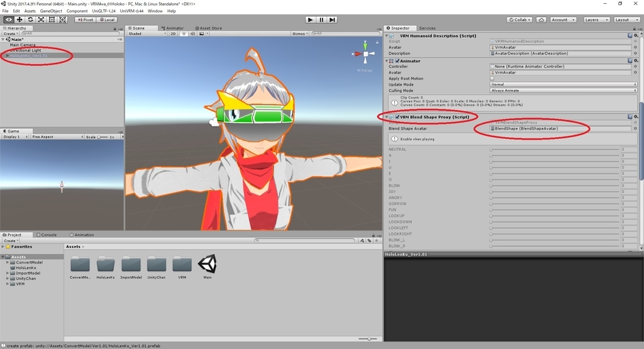Click Search by Type icon in Project
Viewport: 644px width, 349px height.
pos(362,241)
